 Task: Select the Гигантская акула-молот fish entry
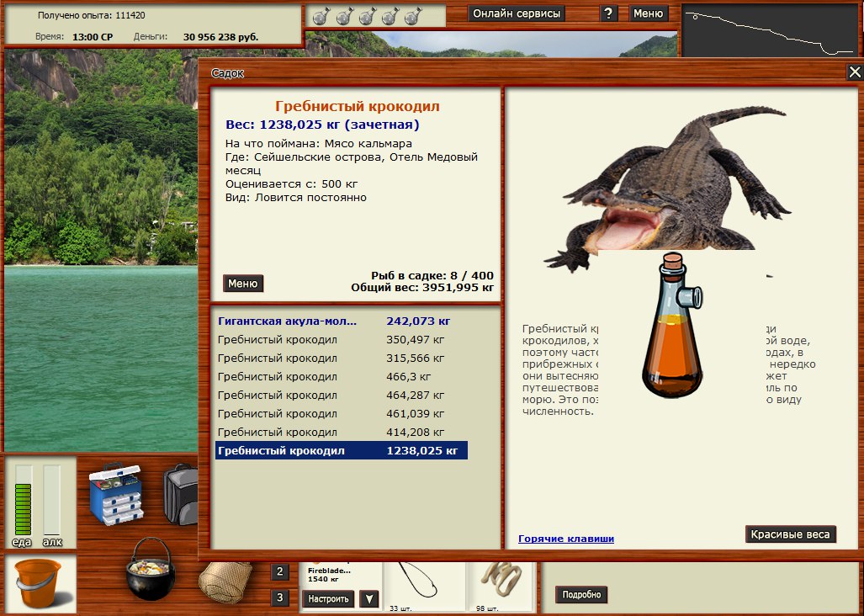tap(287, 321)
